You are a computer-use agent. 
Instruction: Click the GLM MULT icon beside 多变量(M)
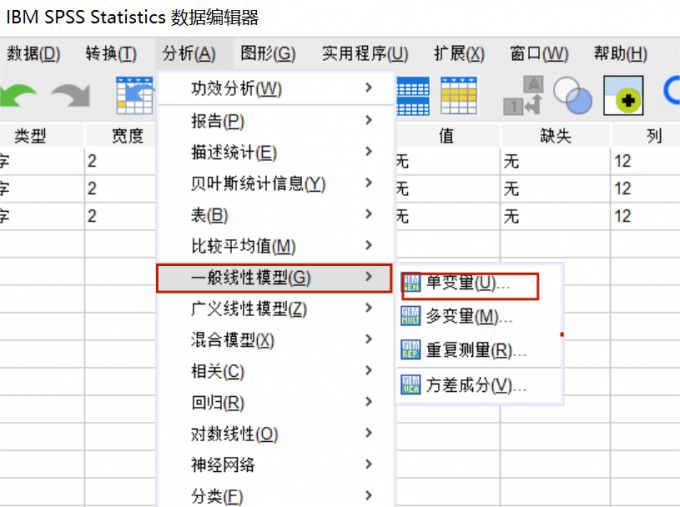coord(410,316)
